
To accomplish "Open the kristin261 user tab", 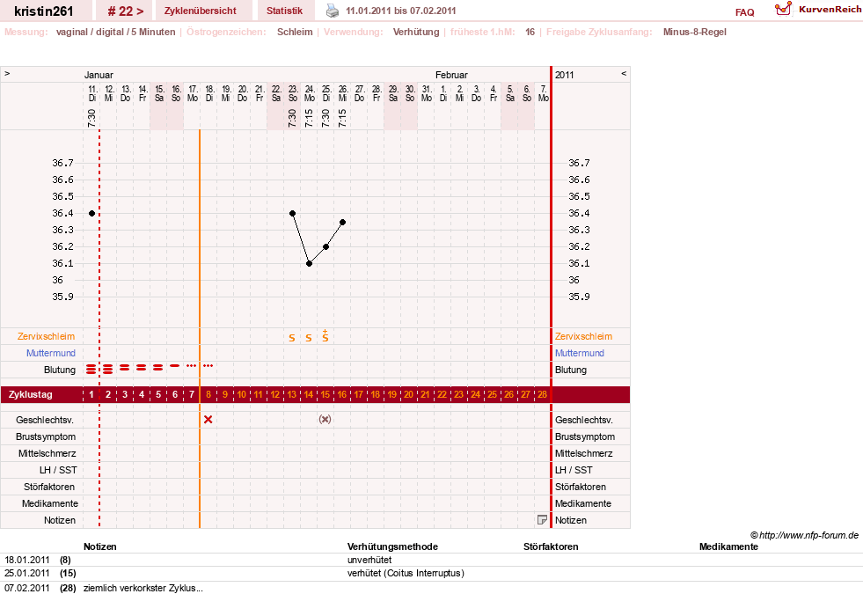I will tap(43, 11).
